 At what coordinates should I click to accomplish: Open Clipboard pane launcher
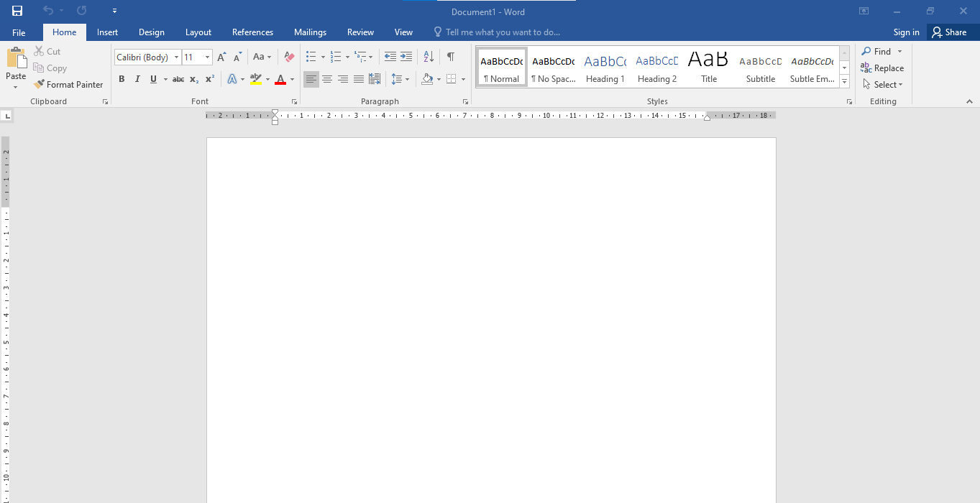click(x=105, y=102)
